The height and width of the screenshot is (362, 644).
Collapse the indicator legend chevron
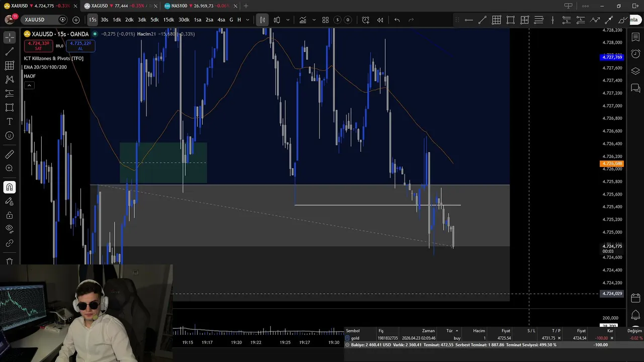pyautogui.click(x=29, y=85)
